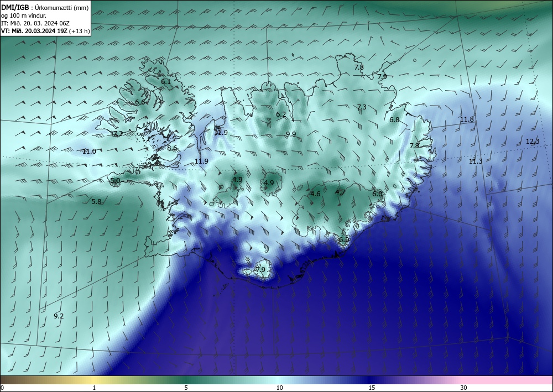The width and height of the screenshot is (553, 392).
Task: Click the 1 tick label on the legend
Action: tap(94, 388)
